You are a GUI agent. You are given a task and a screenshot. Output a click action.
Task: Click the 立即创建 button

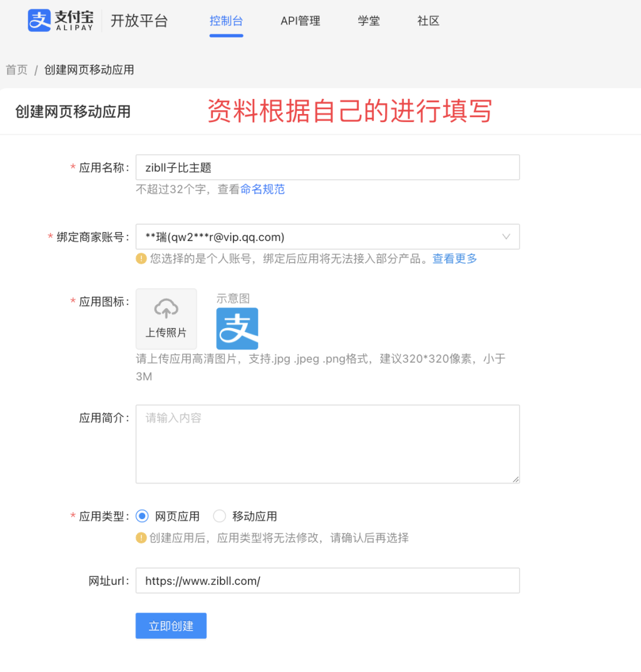[x=170, y=625]
